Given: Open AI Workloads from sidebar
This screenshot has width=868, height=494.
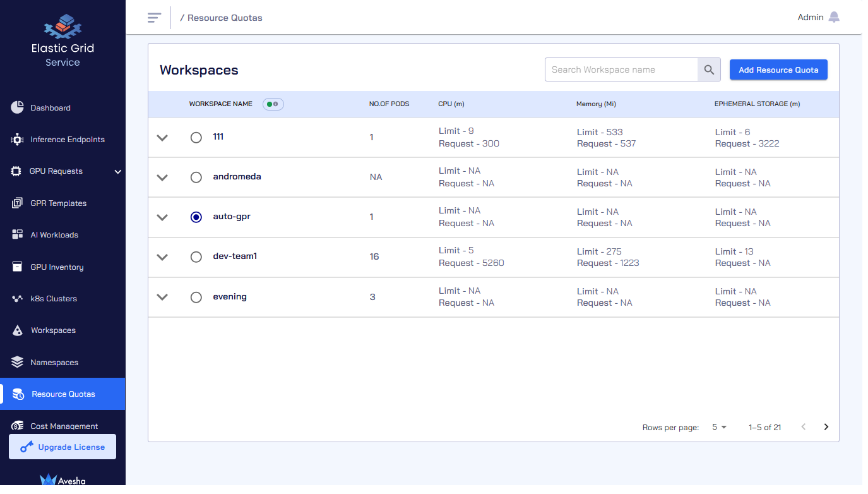Looking at the screenshot, I should (x=54, y=235).
